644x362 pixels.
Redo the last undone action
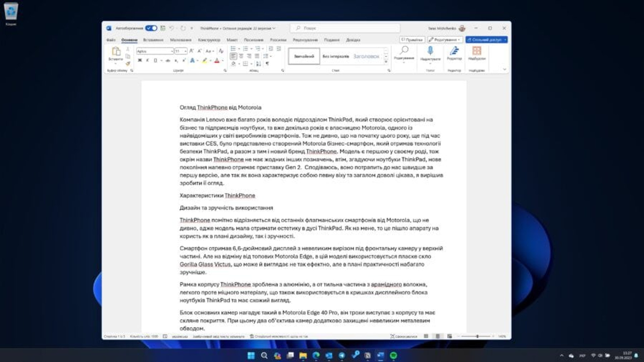(183, 28)
